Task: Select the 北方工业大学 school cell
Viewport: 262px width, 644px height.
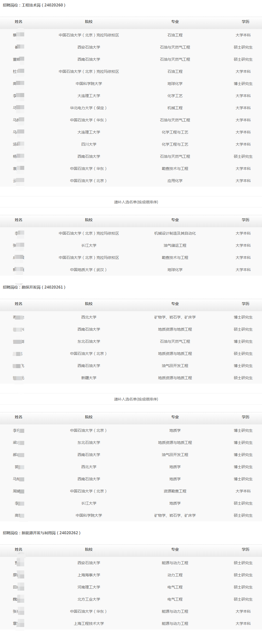Action: point(89,599)
